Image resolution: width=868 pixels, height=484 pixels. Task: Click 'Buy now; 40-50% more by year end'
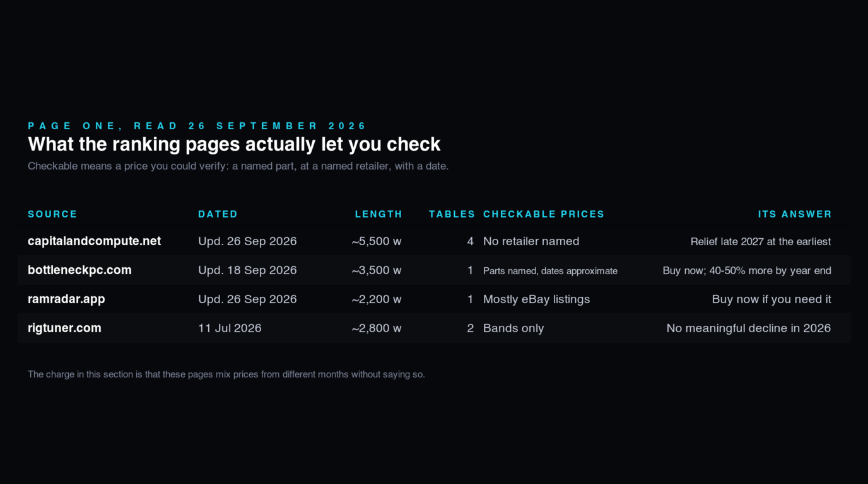tap(747, 270)
